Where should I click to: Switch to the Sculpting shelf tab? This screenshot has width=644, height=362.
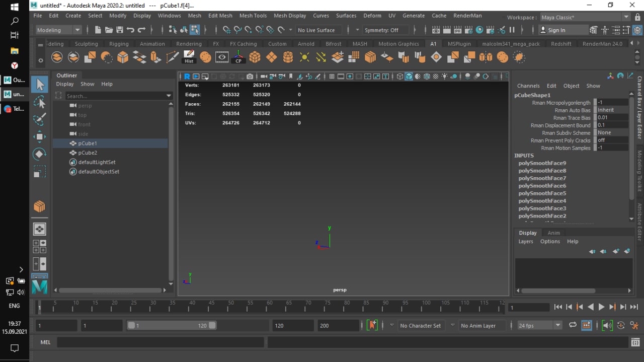86,44
